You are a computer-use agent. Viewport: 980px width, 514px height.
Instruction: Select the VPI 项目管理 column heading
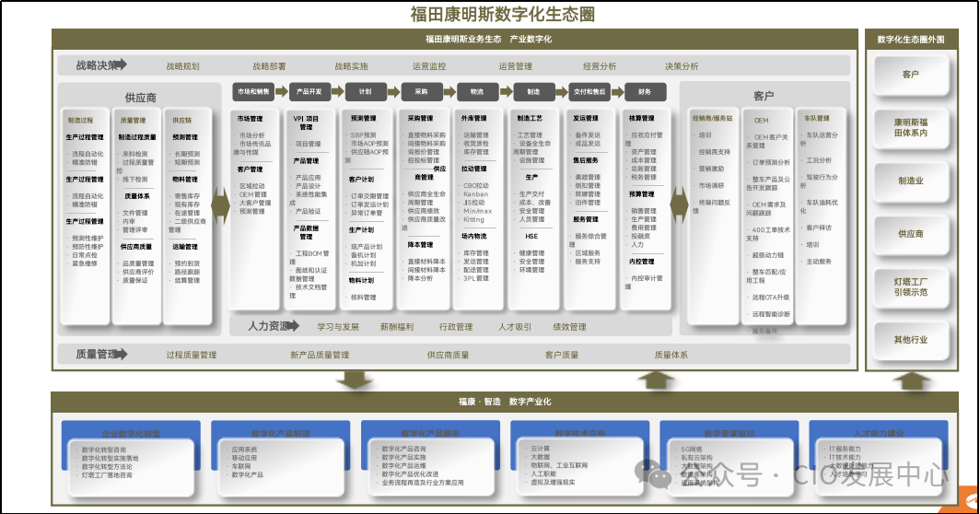[306, 123]
